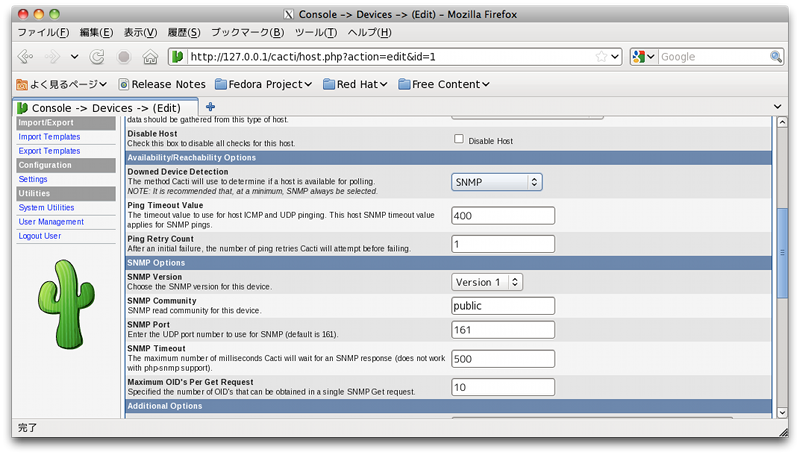Screen dimensions: 800x455
Task: Enable the Disable Host checkbox
Action: 459,140
